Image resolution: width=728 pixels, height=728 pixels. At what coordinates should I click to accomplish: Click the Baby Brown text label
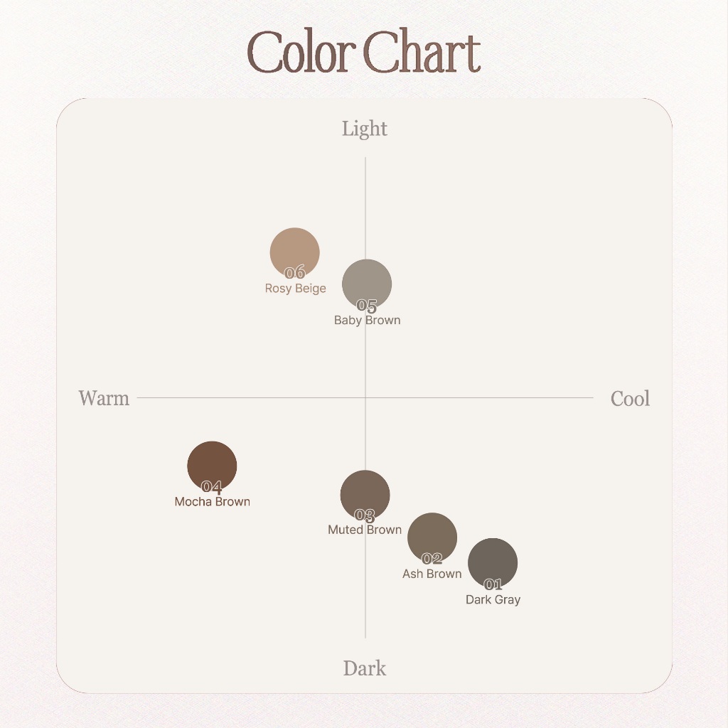[368, 320]
